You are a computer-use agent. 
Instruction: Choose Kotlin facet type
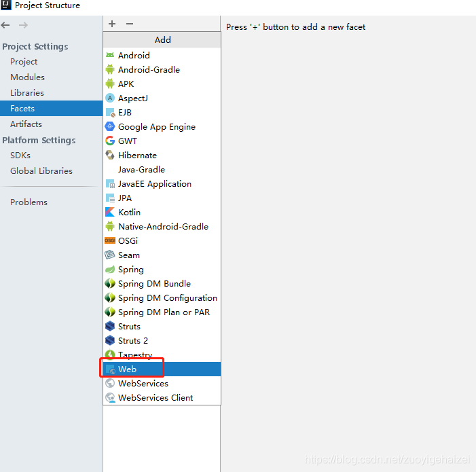coord(162,212)
